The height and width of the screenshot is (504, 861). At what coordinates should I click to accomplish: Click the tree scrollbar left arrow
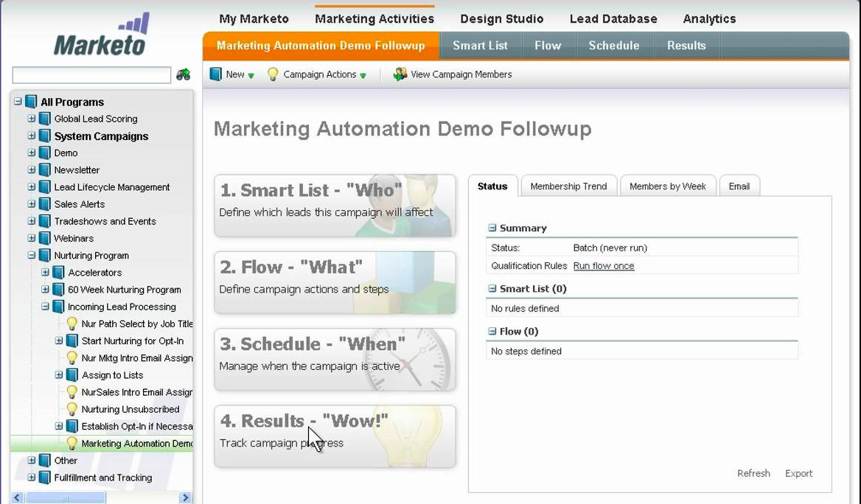tap(17, 497)
